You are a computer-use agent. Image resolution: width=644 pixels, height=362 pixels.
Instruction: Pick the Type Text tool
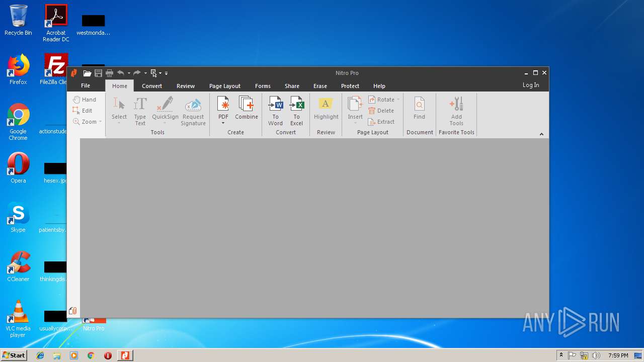pyautogui.click(x=140, y=111)
